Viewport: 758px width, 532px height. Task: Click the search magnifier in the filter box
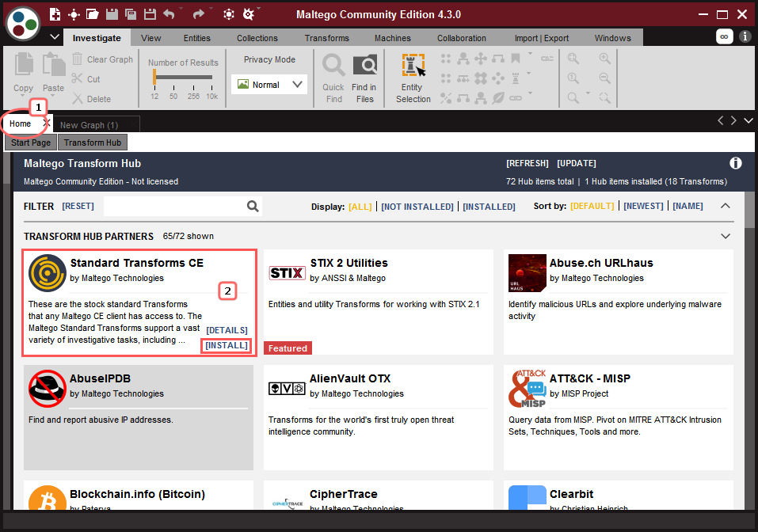253,207
